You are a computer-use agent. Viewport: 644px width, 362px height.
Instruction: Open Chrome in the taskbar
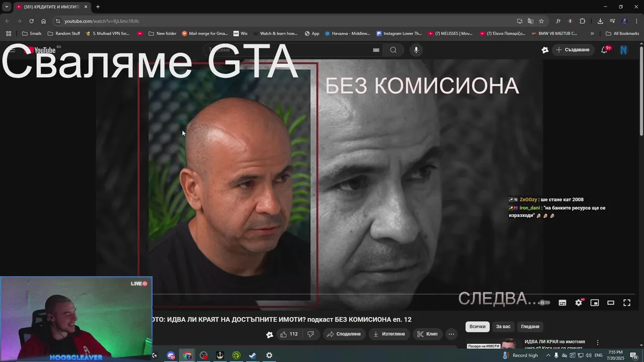(x=187, y=355)
